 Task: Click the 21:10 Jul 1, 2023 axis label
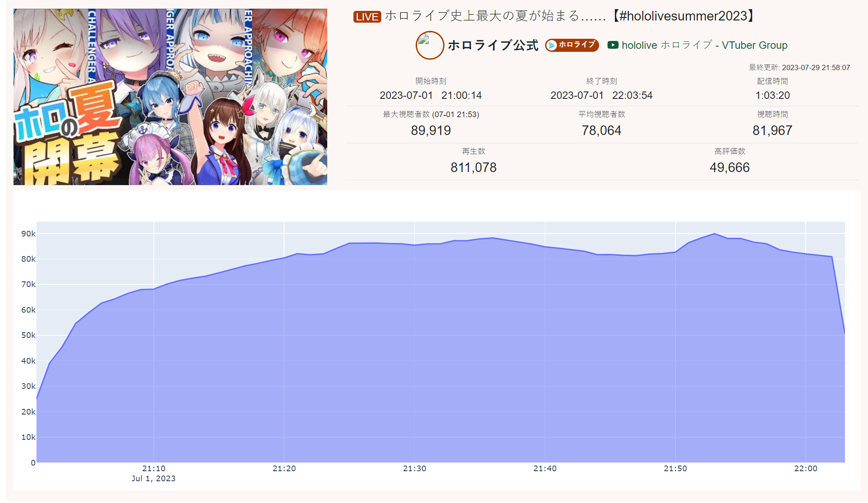(154, 473)
